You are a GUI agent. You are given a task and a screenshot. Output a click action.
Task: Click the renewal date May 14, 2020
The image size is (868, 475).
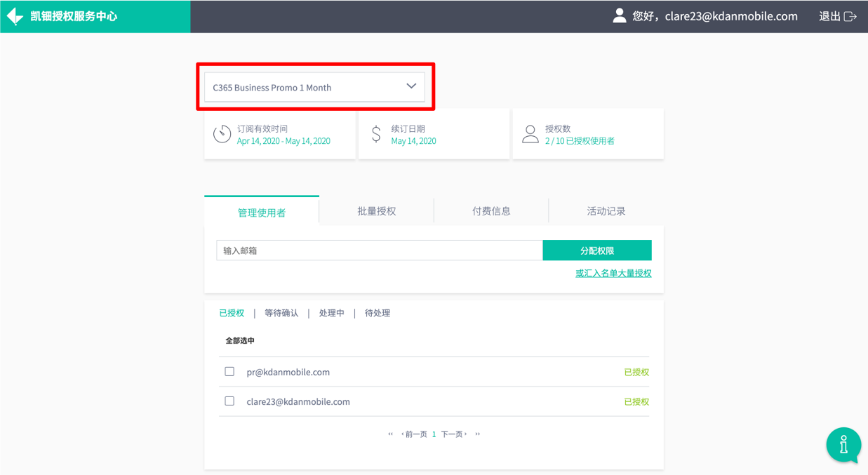pos(414,141)
